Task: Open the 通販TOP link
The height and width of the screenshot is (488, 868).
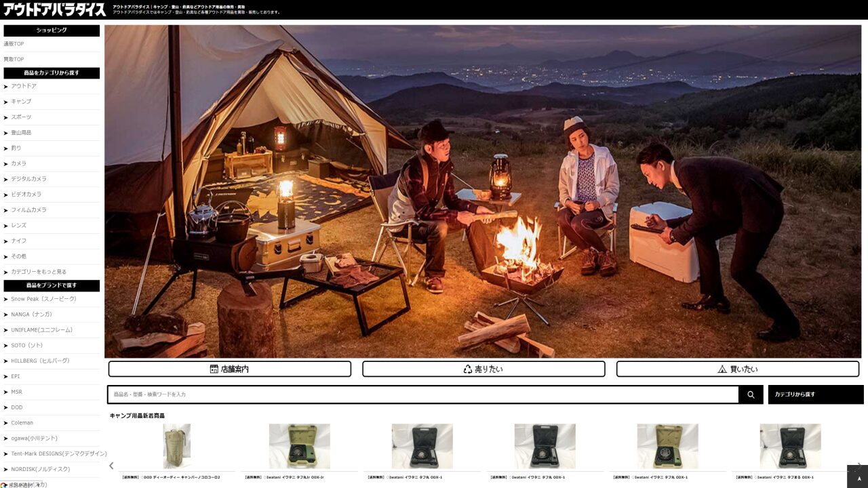Action: tap(14, 44)
